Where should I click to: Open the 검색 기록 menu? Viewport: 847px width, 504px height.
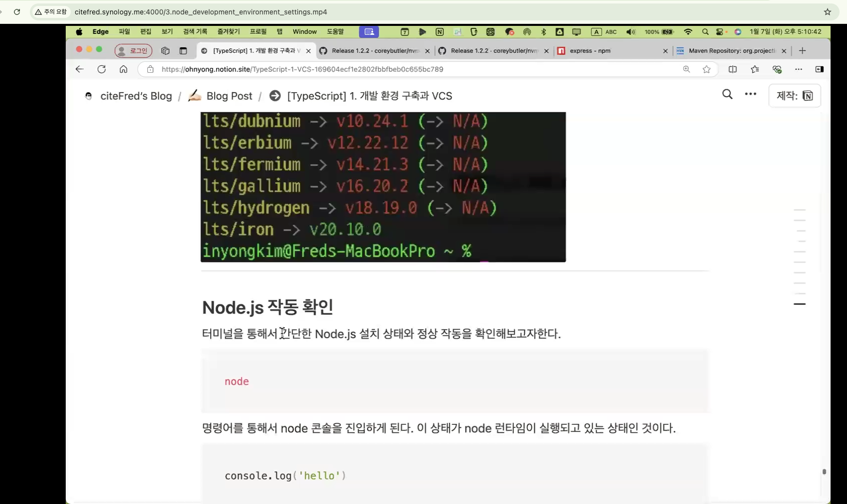tap(195, 32)
